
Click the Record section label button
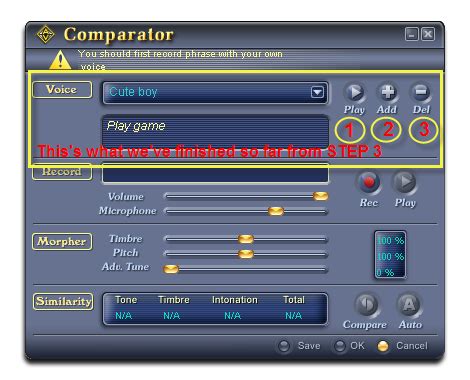pyautogui.click(x=62, y=172)
